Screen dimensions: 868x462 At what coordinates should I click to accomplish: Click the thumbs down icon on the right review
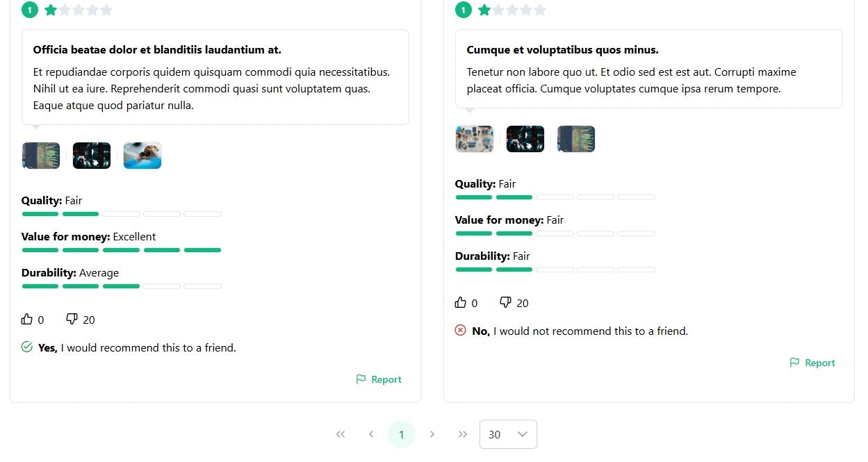pyautogui.click(x=505, y=301)
